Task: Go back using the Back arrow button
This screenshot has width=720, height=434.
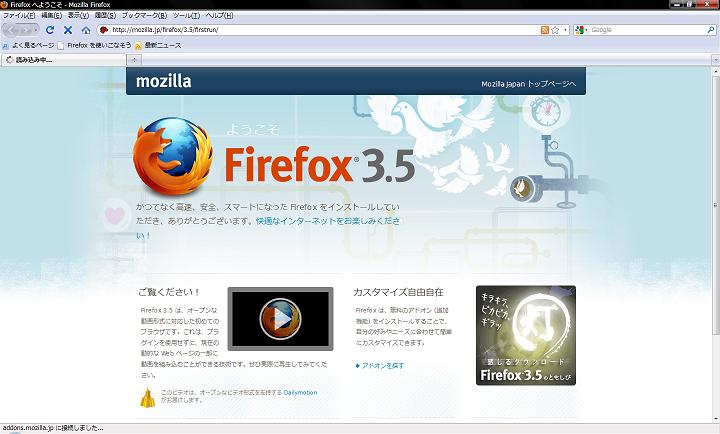Action: tap(12, 30)
